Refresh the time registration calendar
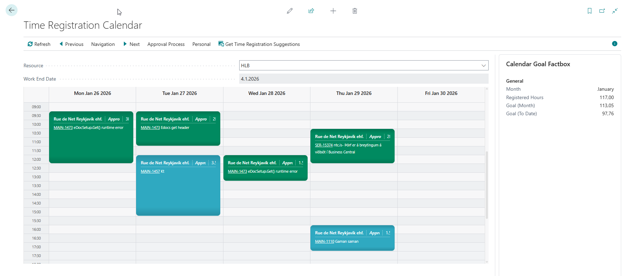This screenshot has height=276, width=644. coord(39,44)
